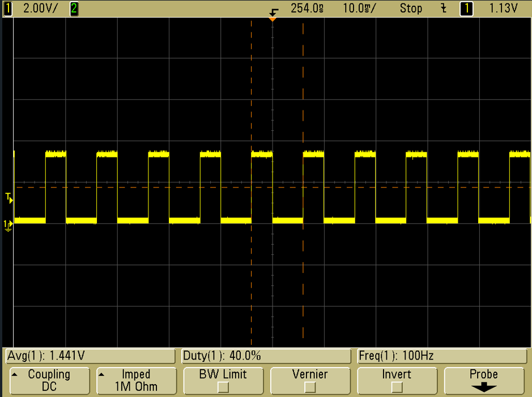
Task: Expand the Imped 1M Ohm selector
Action: coord(136,381)
